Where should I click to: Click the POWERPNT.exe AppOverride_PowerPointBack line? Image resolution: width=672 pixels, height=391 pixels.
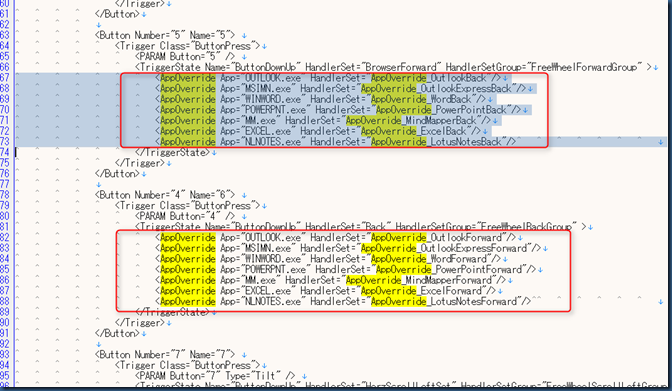[x=338, y=110]
